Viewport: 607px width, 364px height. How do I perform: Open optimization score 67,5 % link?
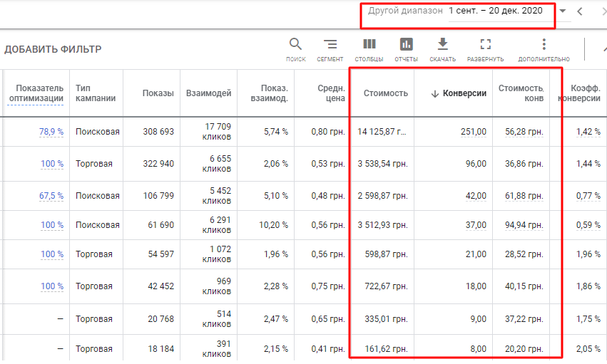tap(51, 196)
